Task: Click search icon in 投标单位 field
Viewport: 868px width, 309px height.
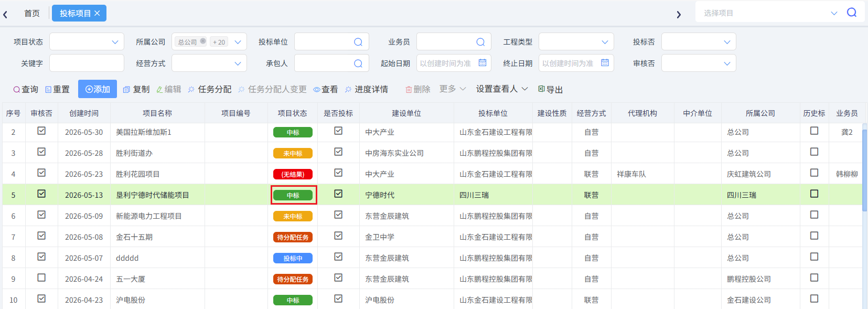Action: click(358, 42)
